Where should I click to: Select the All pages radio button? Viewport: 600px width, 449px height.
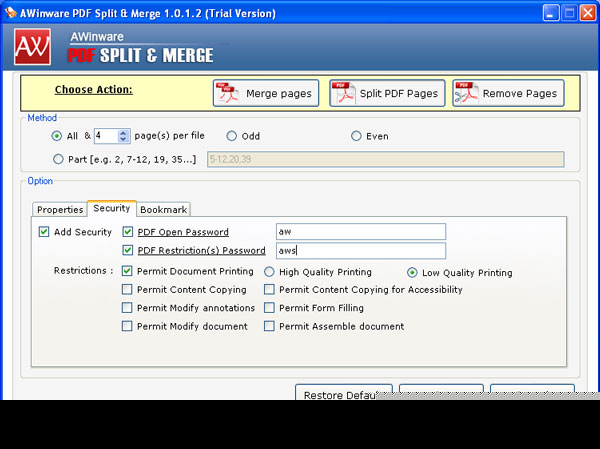pyautogui.click(x=57, y=136)
